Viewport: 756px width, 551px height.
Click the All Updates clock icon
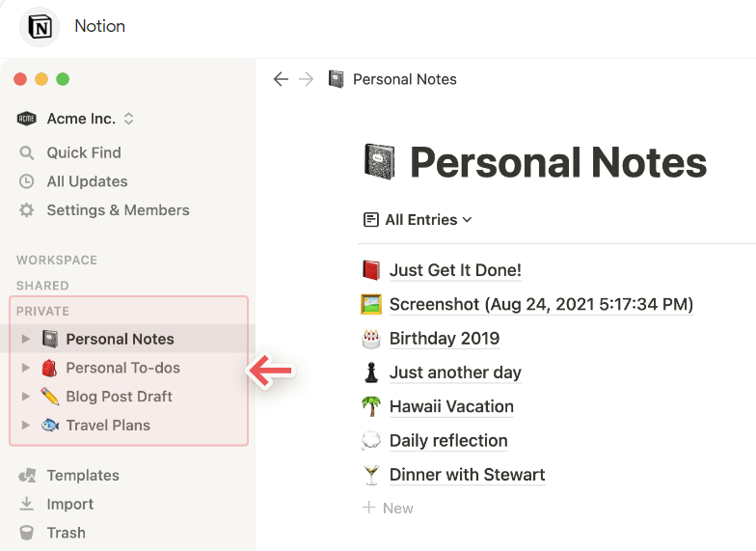point(27,181)
